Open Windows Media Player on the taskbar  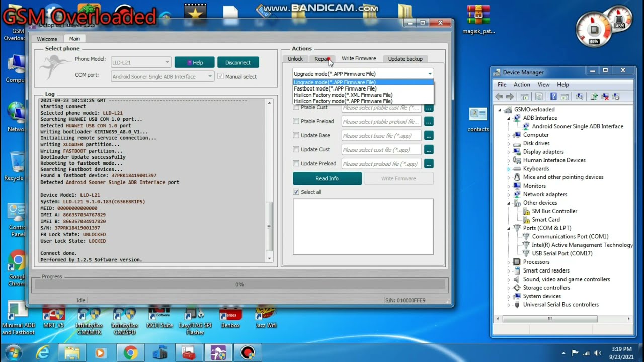(100, 353)
